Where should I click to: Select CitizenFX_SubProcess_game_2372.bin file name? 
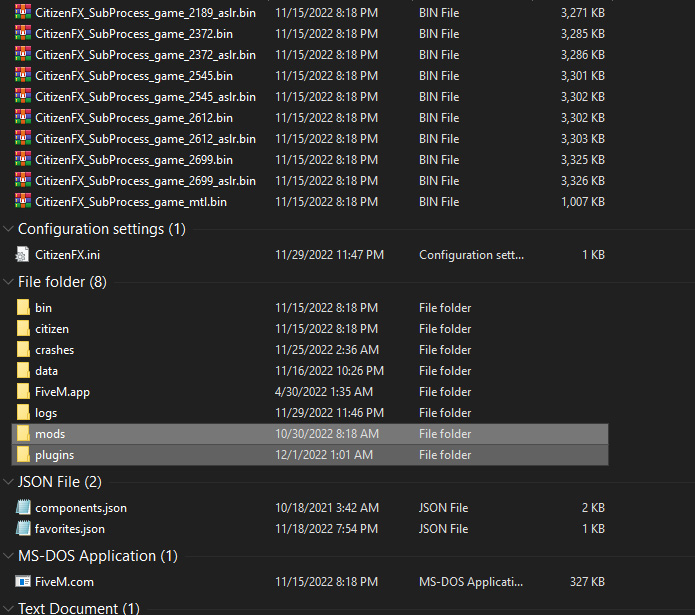click(x=133, y=34)
